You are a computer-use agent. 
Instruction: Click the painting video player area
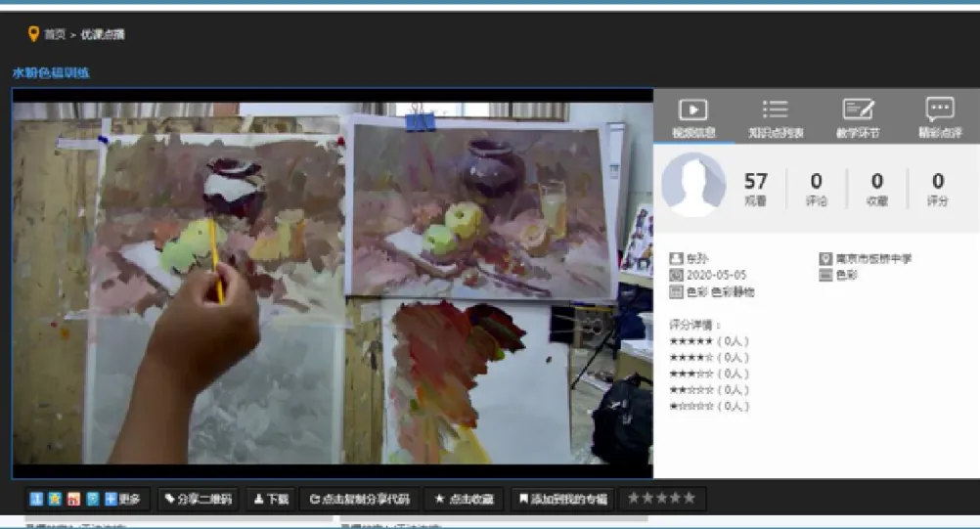tap(333, 284)
